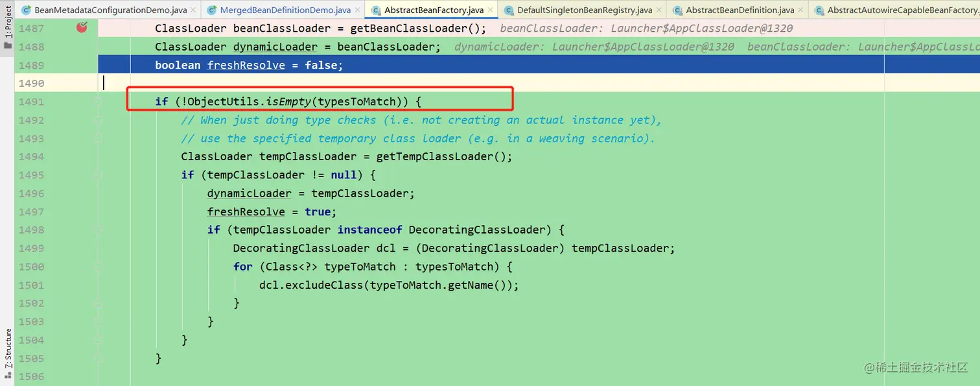Click the instanceof keyword on line 1498

[x=369, y=230]
